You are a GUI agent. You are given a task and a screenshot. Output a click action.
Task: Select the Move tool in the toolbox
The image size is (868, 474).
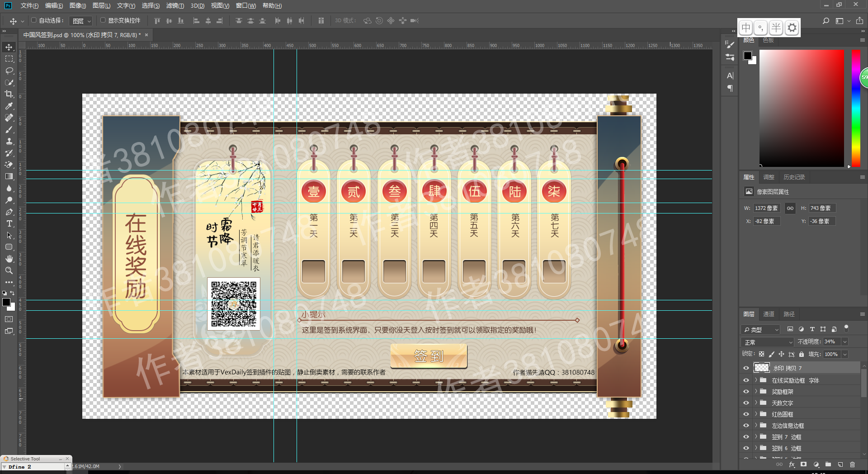coord(9,47)
